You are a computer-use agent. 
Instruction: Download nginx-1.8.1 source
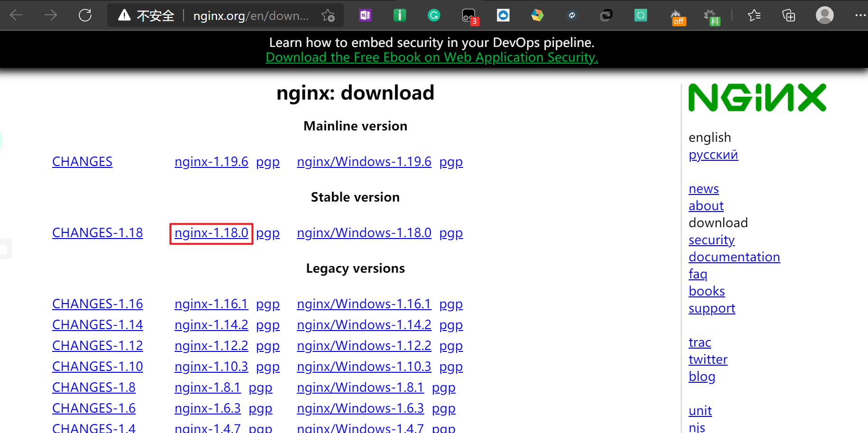tap(208, 387)
